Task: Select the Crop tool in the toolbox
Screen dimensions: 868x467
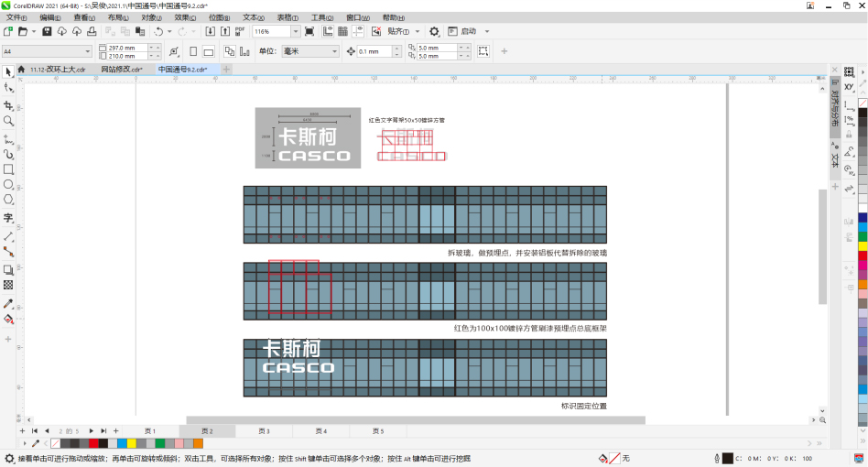Action: pos(8,105)
